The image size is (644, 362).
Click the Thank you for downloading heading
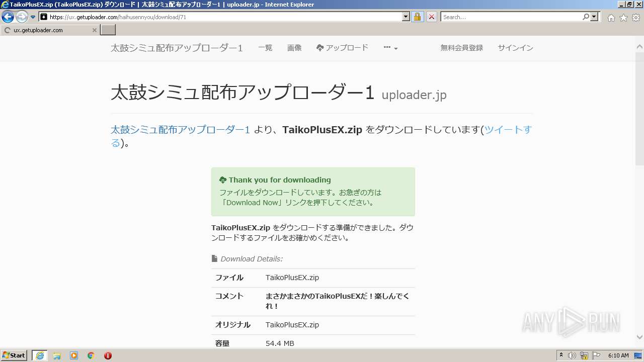tap(280, 180)
